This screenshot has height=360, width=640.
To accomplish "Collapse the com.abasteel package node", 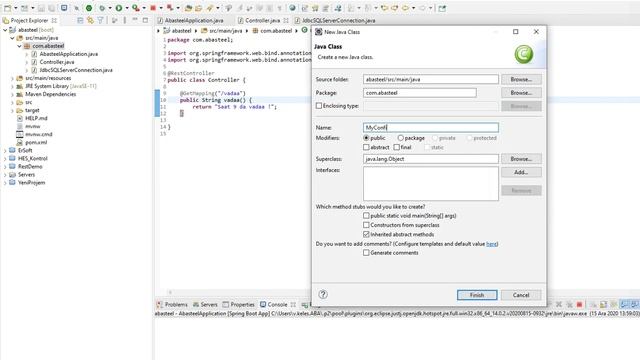I will tap(19, 46).
